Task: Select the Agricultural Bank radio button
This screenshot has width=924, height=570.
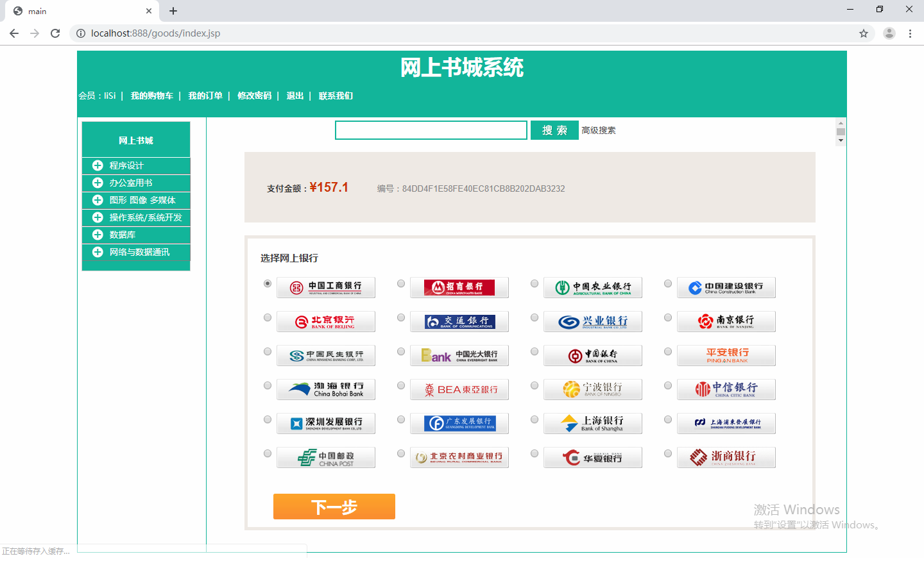Action: click(x=535, y=283)
